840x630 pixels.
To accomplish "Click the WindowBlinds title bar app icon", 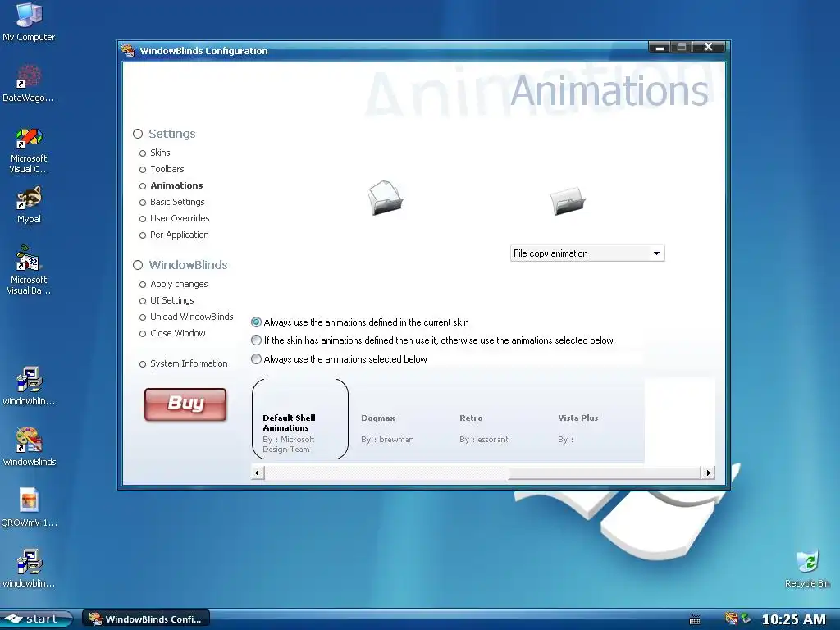I will click(x=127, y=50).
